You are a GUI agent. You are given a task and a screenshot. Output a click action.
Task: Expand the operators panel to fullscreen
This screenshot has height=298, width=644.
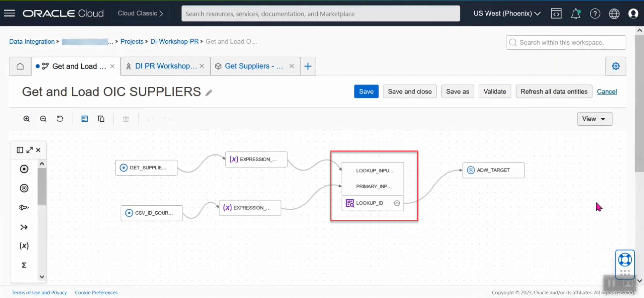coord(30,150)
